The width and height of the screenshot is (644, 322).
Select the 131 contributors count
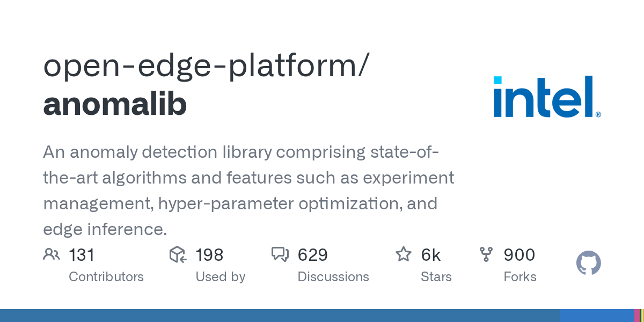[x=82, y=255]
